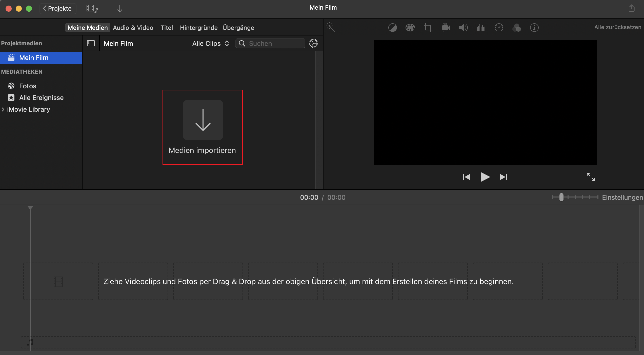Click the magic wand auto-enhance icon
The height and width of the screenshot is (355, 644).
[x=331, y=27]
